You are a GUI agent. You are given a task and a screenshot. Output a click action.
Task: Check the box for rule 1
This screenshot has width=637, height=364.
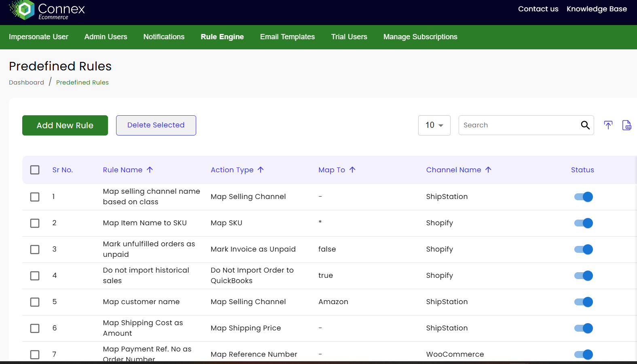[35, 197]
